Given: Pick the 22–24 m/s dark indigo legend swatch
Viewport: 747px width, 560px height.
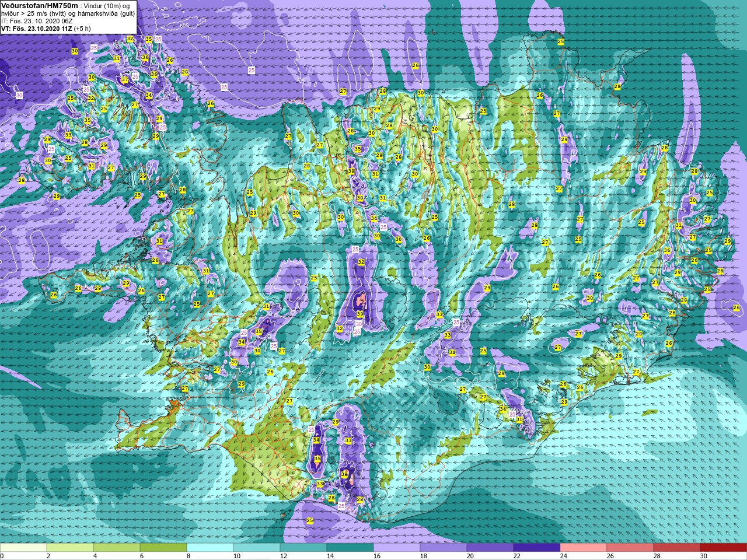Looking at the screenshot, I should [x=537, y=548].
